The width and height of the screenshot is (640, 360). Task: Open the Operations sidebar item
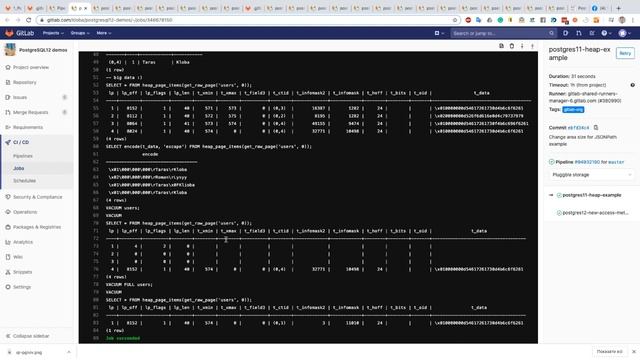pyautogui.click(x=25, y=212)
